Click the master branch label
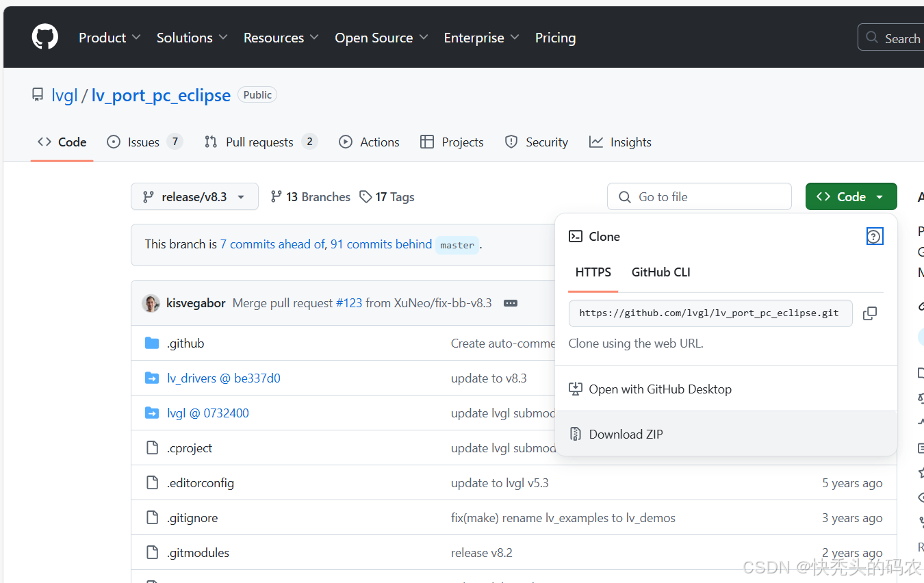Screen dimensions: 924x583 coord(457,245)
